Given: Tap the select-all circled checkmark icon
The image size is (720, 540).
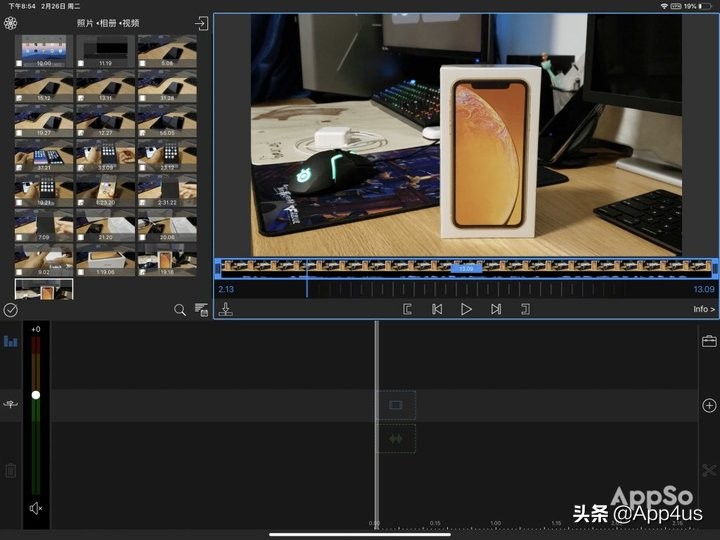Looking at the screenshot, I should pyautogui.click(x=11, y=310).
